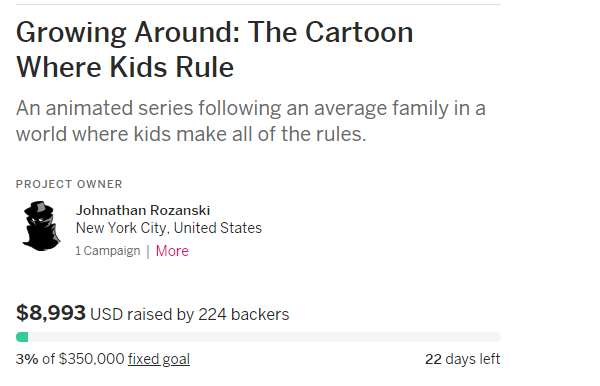
Task: Click the $8,993 raised amount
Action: (x=51, y=313)
